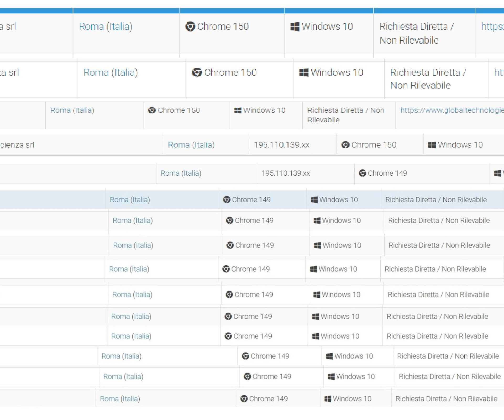The height and width of the screenshot is (420, 504).
Task: Open the globaltechnologie website URL link
Action: tap(452, 110)
